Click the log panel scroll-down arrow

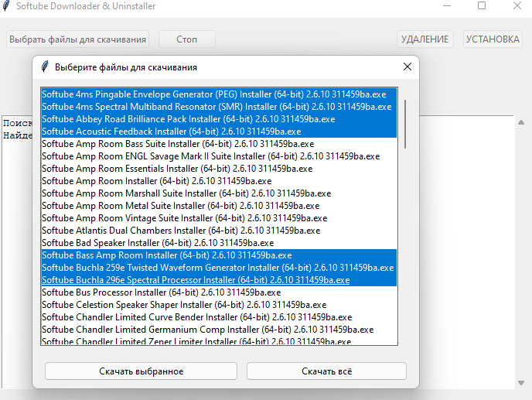coord(521,383)
